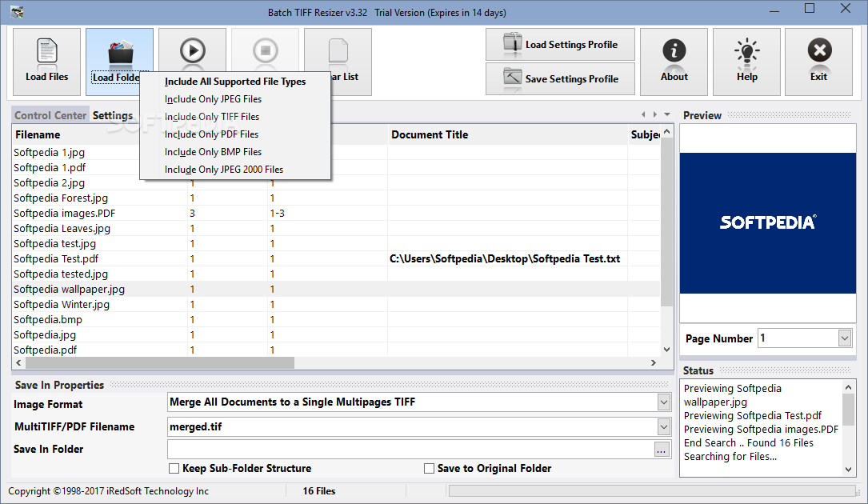Viewport: 868px width, 504px height.
Task: Click file list horizontal scroll left arrow
Action: [x=19, y=362]
